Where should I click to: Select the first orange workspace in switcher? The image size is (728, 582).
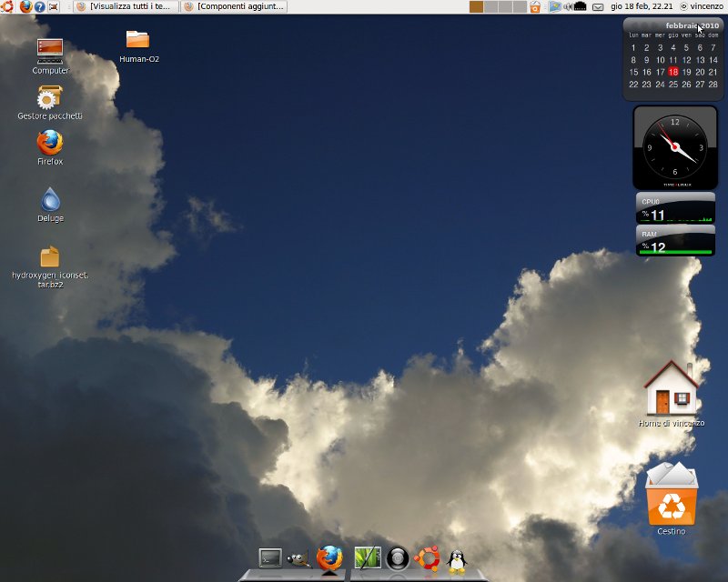tap(476, 6)
